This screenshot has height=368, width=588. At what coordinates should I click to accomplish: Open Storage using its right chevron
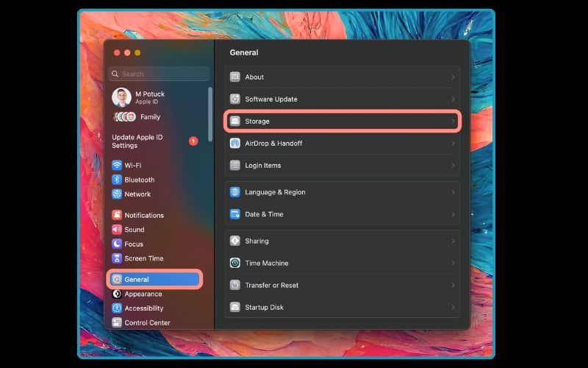tap(453, 121)
